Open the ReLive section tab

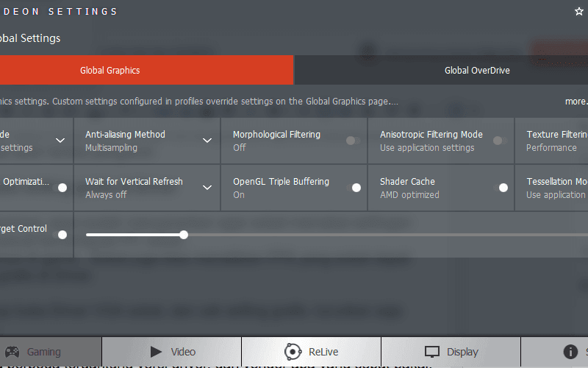[x=311, y=352]
